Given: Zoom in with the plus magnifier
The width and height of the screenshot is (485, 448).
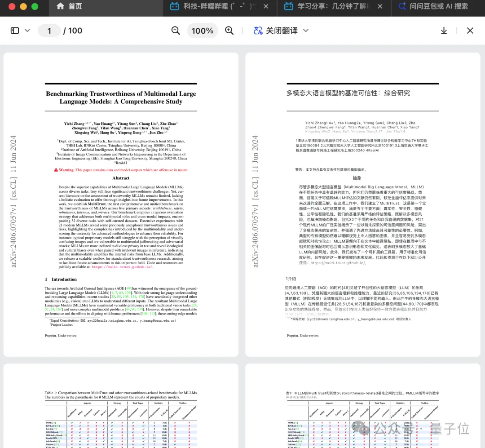Looking at the screenshot, I should (x=229, y=31).
